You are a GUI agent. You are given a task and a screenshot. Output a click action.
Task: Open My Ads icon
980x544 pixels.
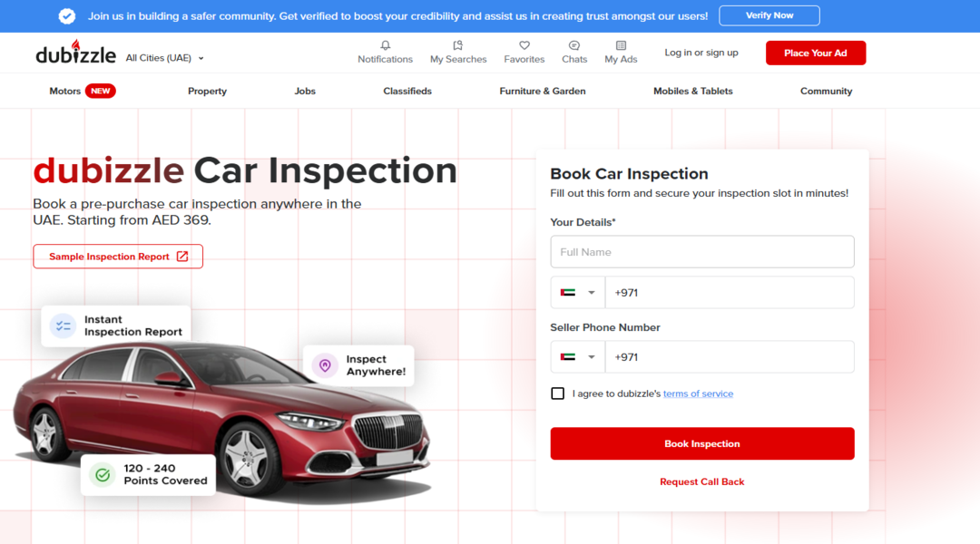[x=621, y=46]
